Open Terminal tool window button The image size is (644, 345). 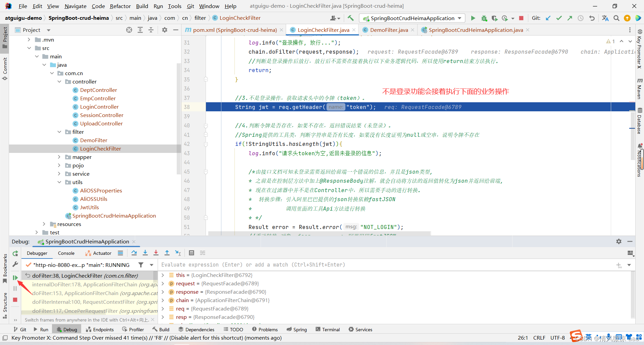(x=328, y=330)
